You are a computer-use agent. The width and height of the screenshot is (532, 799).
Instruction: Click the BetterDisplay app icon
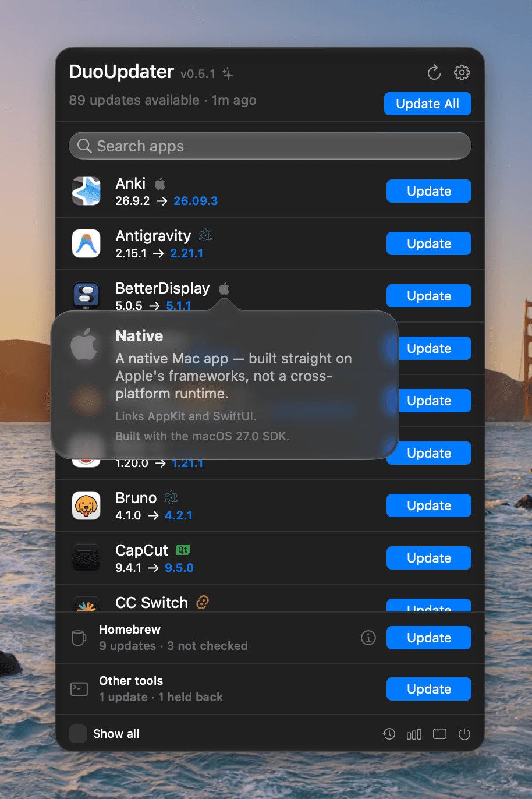(86, 295)
